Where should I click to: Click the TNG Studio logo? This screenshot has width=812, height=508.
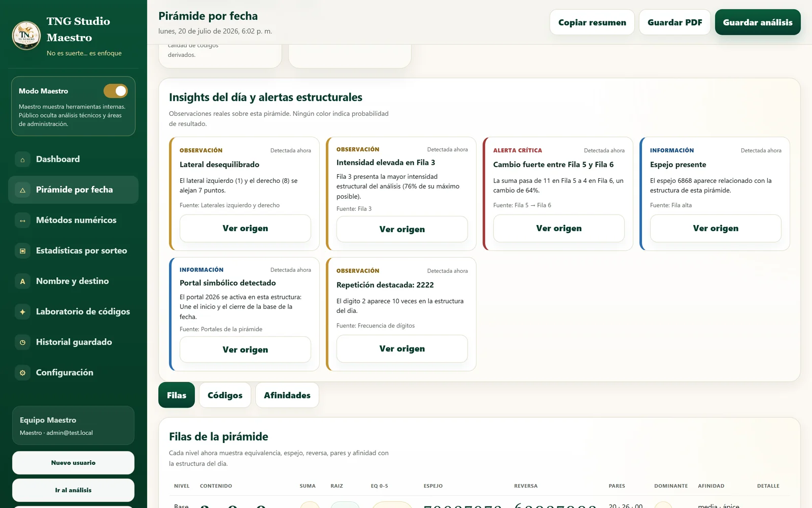point(26,36)
